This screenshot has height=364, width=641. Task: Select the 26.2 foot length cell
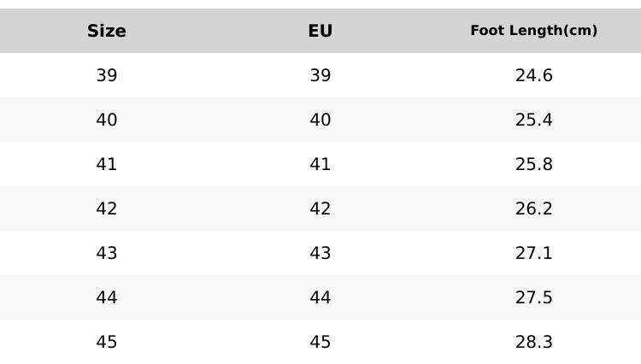click(534, 208)
